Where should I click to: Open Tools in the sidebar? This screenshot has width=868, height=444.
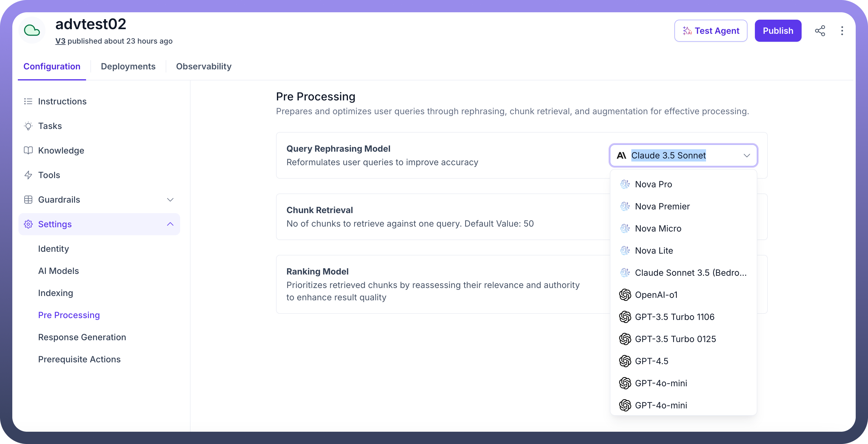[x=99, y=175]
